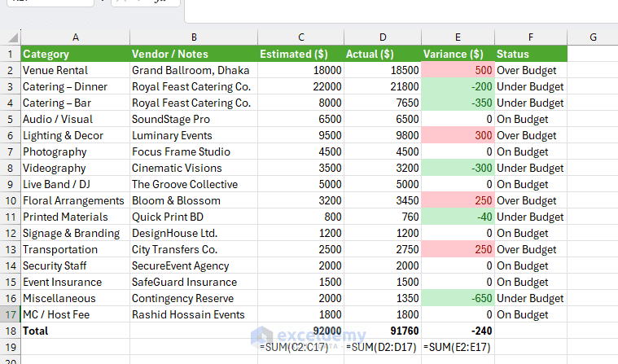Select actual value 3450 cell

(x=383, y=201)
